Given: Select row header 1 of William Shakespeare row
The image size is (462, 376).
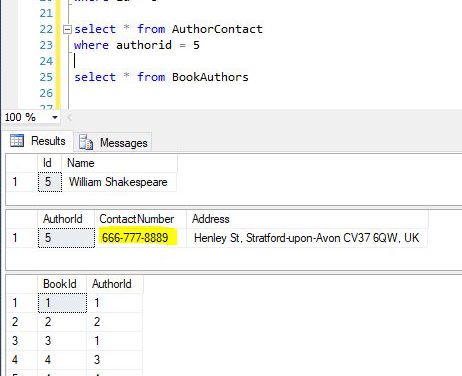Looking at the screenshot, I should pyautogui.click(x=22, y=182).
